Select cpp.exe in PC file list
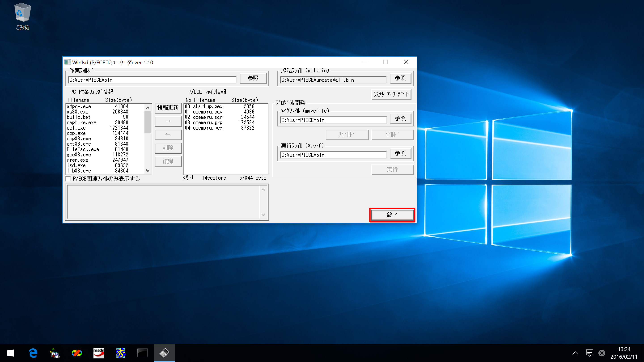The image size is (644, 362). 105,133
